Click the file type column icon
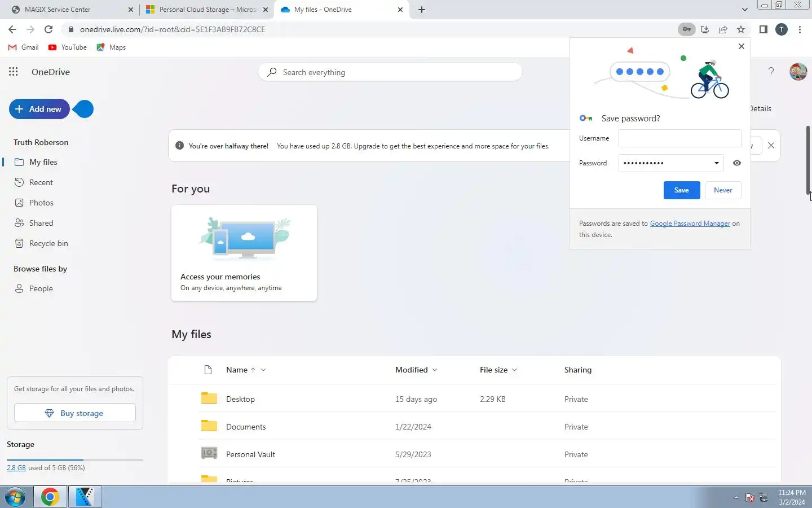 click(x=208, y=370)
